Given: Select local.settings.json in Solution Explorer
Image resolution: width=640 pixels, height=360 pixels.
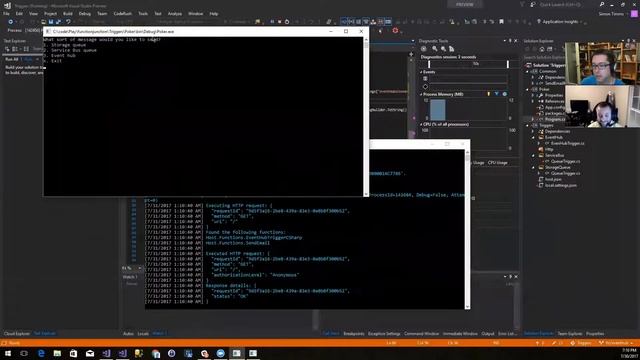Looking at the screenshot, I should click(x=561, y=185).
